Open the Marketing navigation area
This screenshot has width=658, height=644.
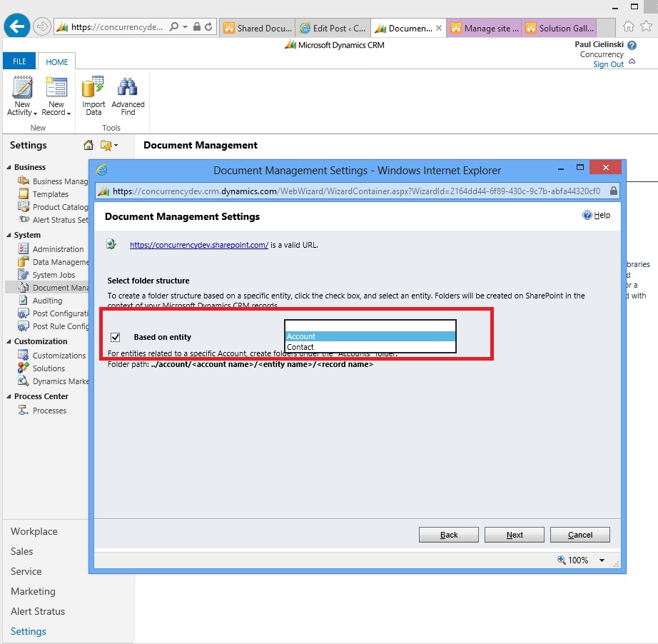(33, 591)
